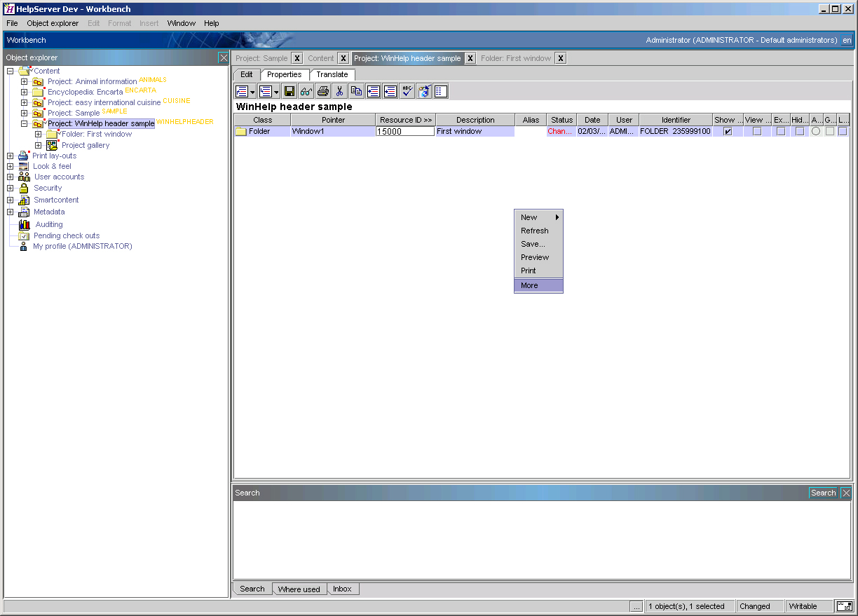
Task: Select the Preview (glasses) toolbar icon
Action: (x=306, y=90)
